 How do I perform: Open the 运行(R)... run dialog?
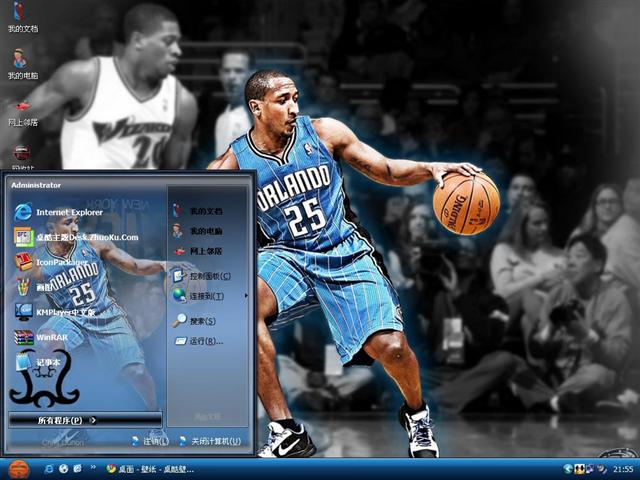198,341
